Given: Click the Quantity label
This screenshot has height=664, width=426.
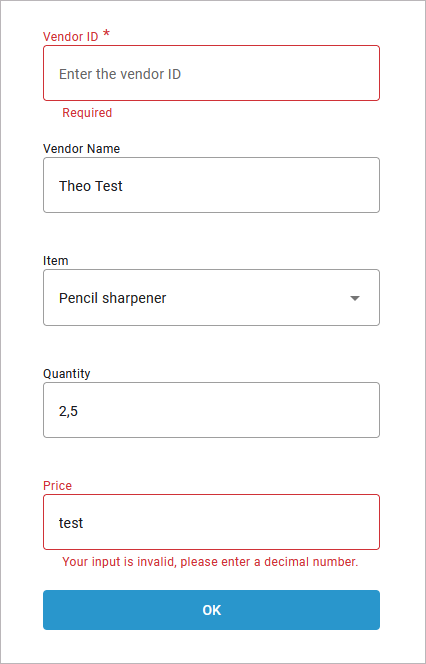Looking at the screenshot, I should click(66, 374).
